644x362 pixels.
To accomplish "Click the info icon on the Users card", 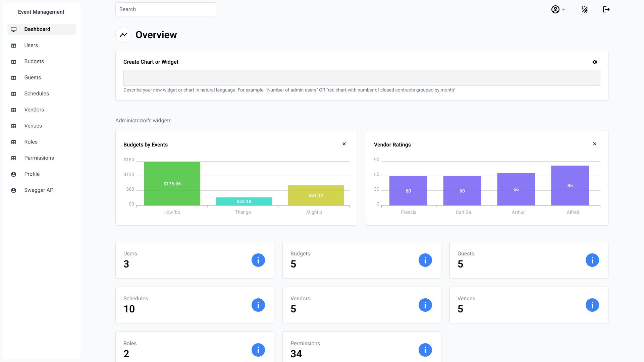I will (258, 260).
